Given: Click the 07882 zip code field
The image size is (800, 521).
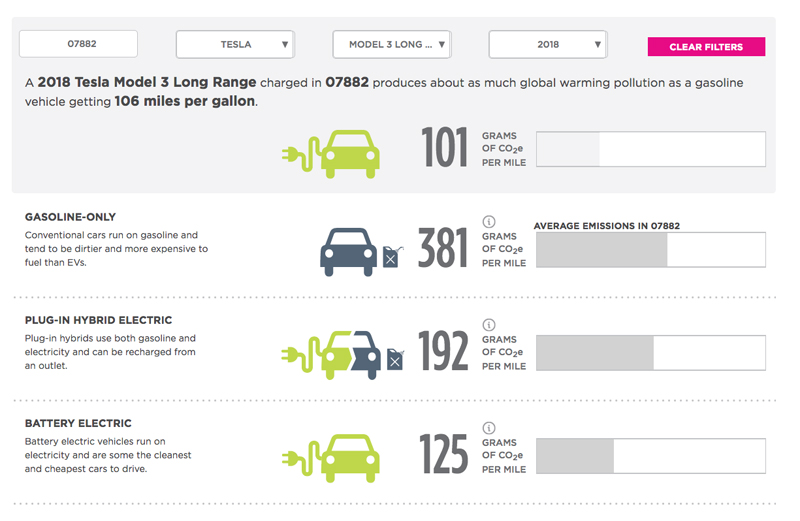Looking at the screenshot, I should pyautogui.click(x=78, y=44).
